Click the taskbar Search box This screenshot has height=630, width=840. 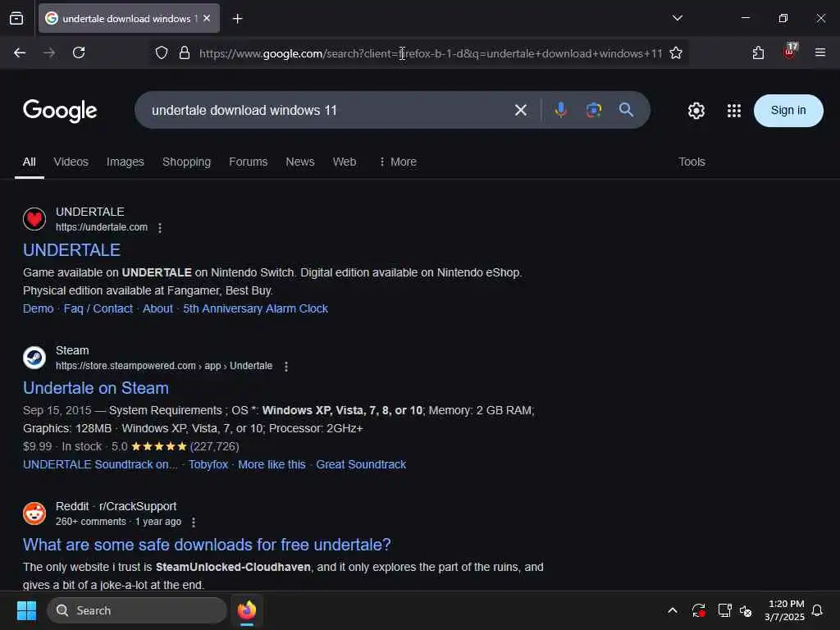pos(137,610)
